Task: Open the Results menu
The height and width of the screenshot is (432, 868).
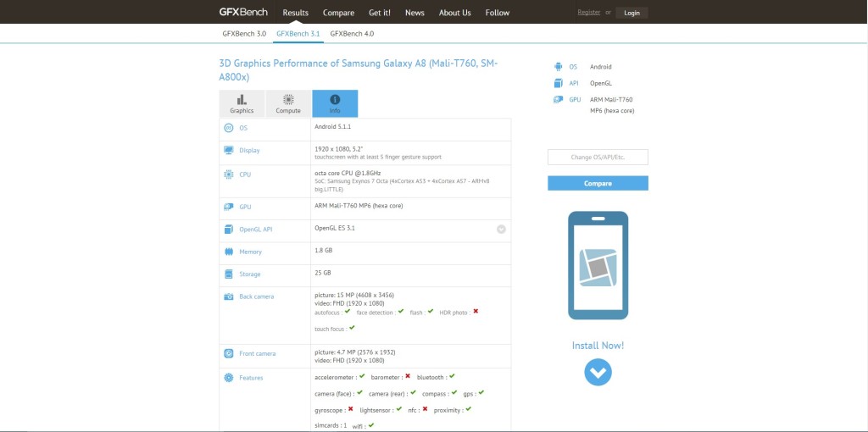Action: click(296, 13)
